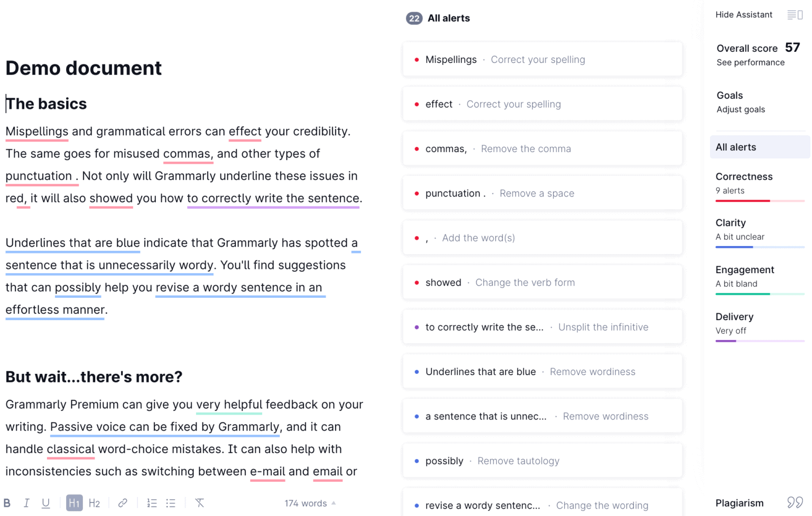Click the document layout icon beside Hide Assistant
This screenshot has width=812, height=516.
pyautogui.click(x=795, y=15)
